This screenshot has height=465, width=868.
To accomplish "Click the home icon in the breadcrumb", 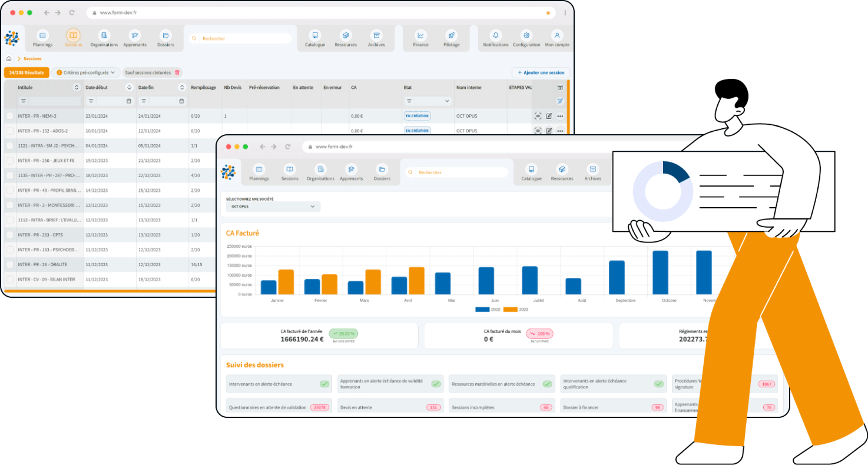I will pyautogui.click(x=9, y=59).
